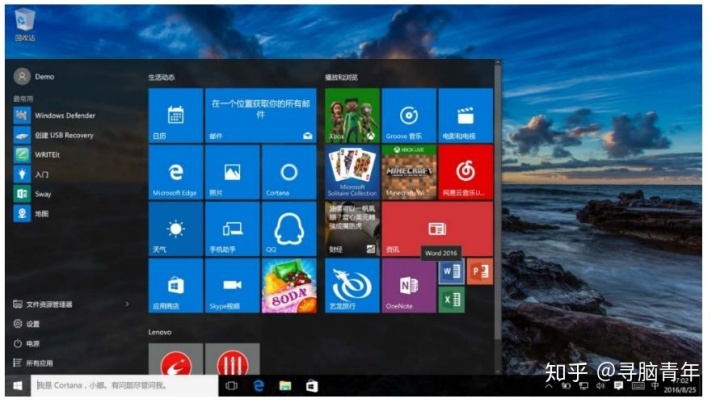Launch the Minecraft tile
This screenshot has height=403, width=720.
pos(409,172)
